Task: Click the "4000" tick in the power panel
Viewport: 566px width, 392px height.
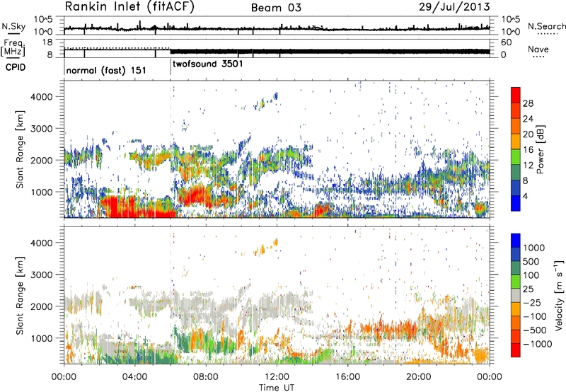Action: tap(41, 97)
